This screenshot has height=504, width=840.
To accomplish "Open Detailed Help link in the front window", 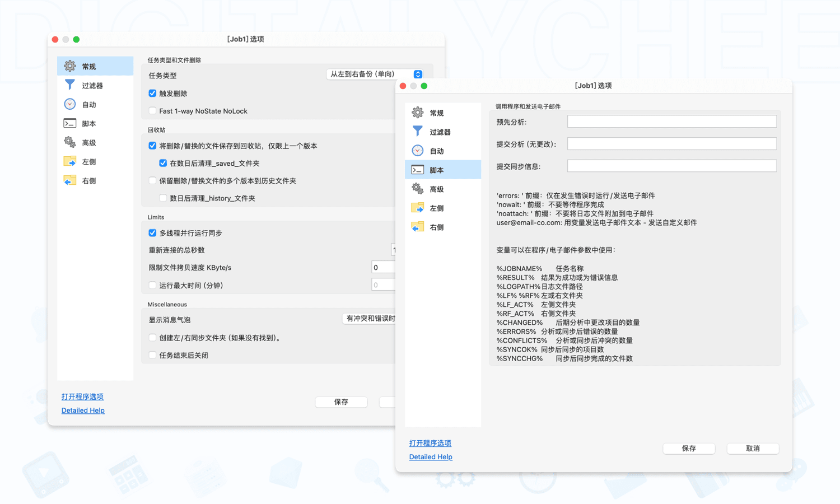I will point(431,457).
